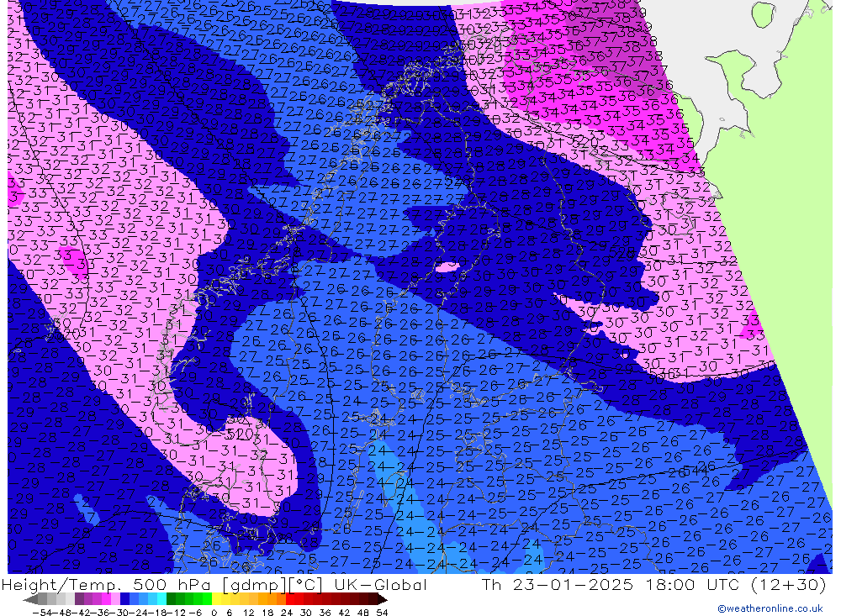Image resolution: width=841 pixels, height=616 pixels.
Task: Pick the dark green swatch on the legend
Action: pyautogui.click(x=171, y=600)
